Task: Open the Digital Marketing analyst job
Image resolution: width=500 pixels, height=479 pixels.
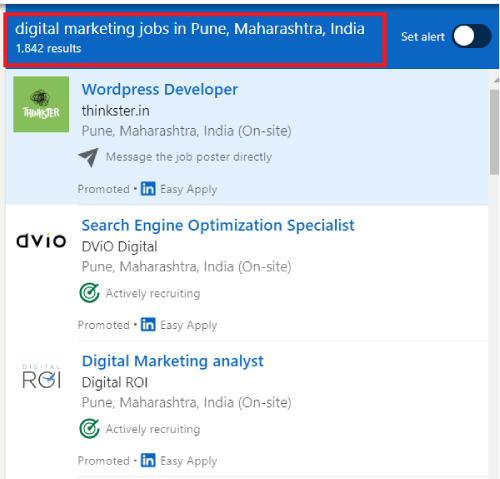Action: click(173, 361)
